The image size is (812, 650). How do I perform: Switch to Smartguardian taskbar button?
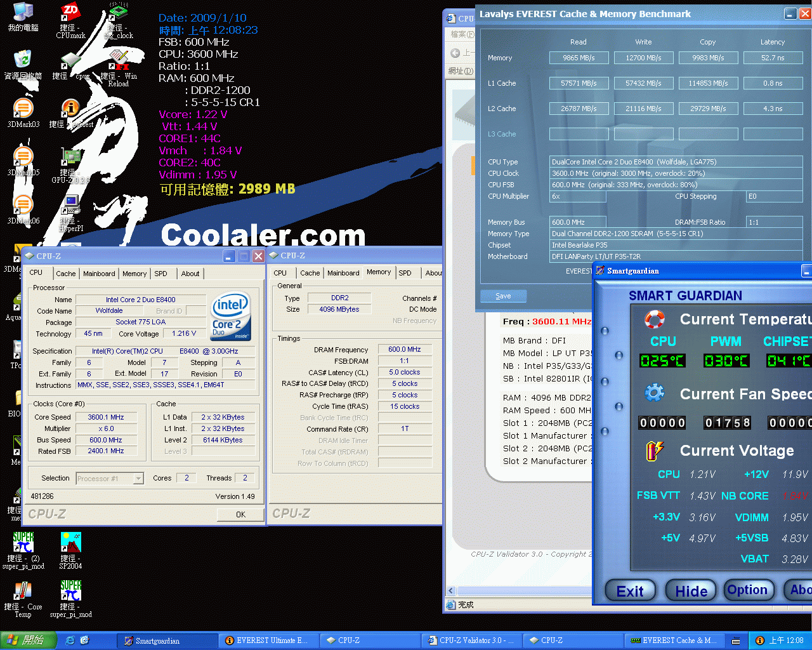(x=168, y=640)
